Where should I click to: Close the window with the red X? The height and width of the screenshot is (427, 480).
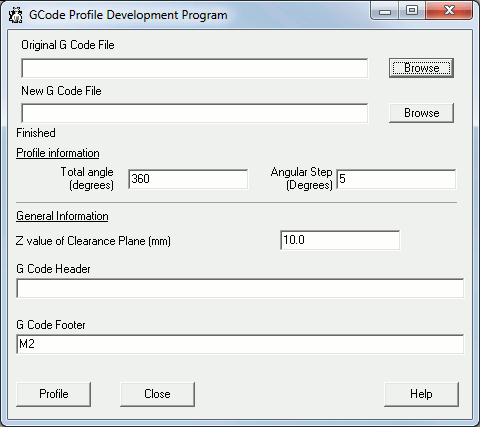point(449,11)
